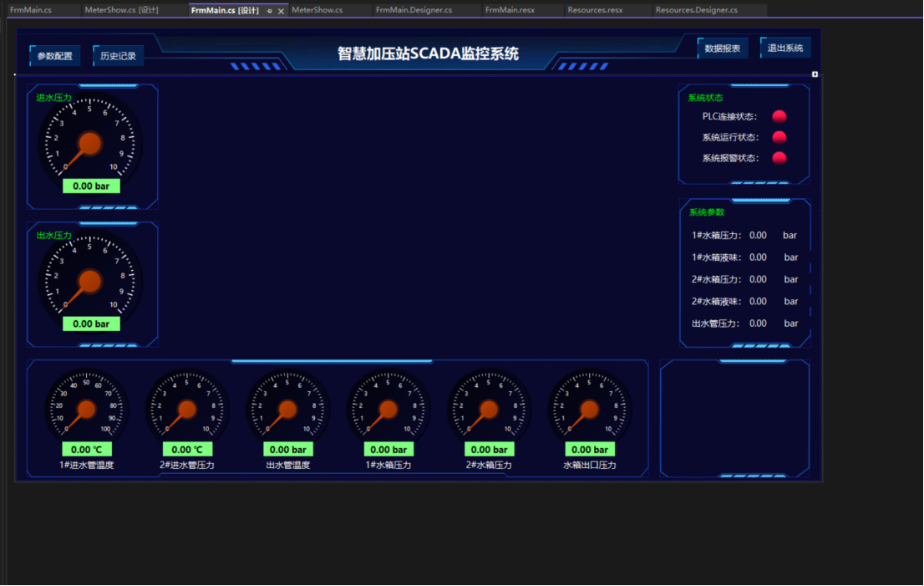This screenshot has height=586, width=924.
Task: Click the 参数配置 button
Action: pos(55,56)
